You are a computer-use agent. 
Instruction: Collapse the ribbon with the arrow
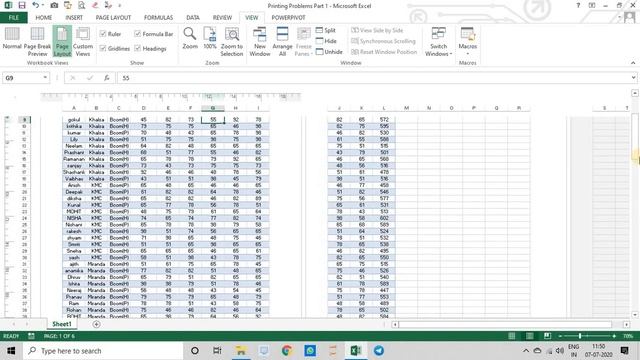click(633, 63)
